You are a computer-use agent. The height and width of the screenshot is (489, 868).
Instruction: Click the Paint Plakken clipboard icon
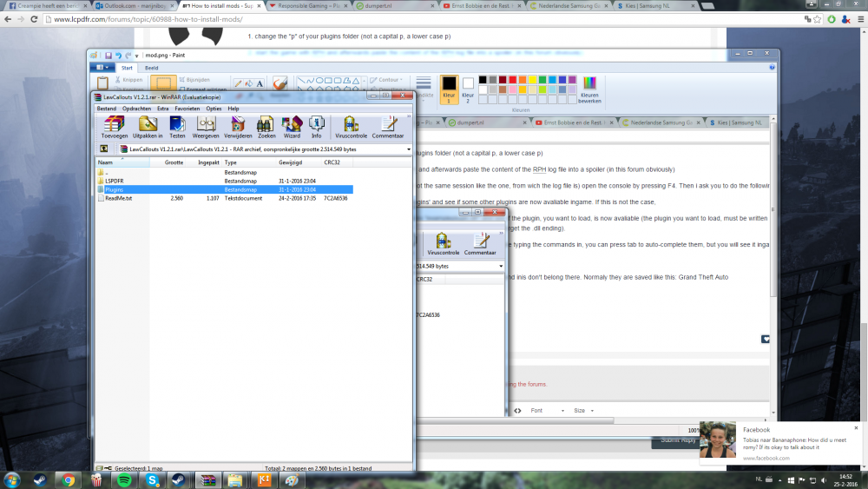pos(103,83)
